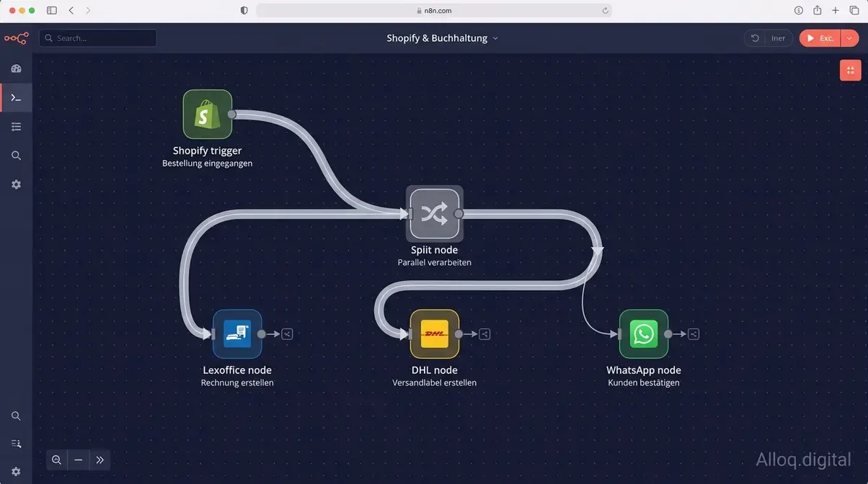
Task: Click the Shopify & Buchhaltung workflow title
Action: click(437, 38)
